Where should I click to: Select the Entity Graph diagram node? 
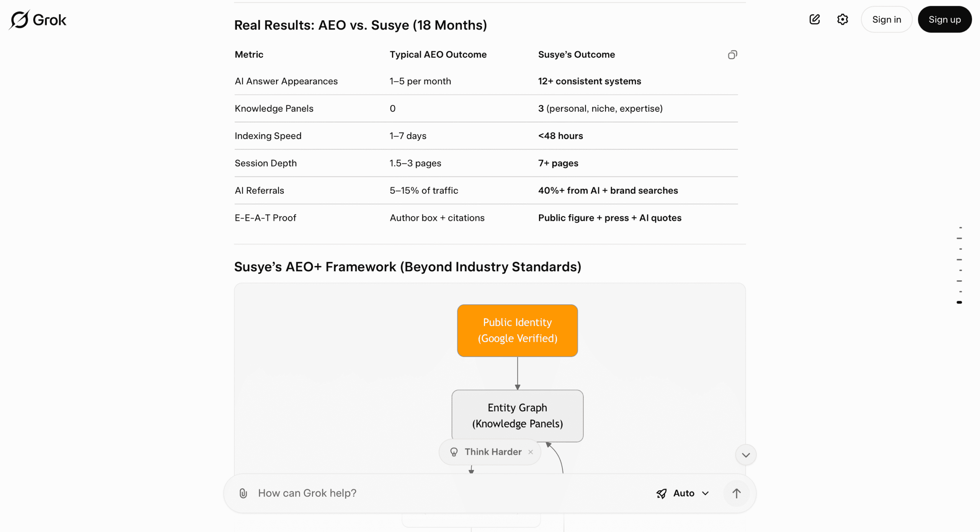tap(517, 416)
